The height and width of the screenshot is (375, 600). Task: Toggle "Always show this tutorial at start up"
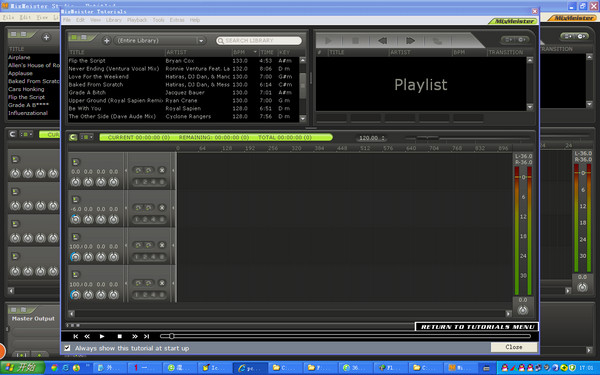pyautogui.click(x=67, y=348)
